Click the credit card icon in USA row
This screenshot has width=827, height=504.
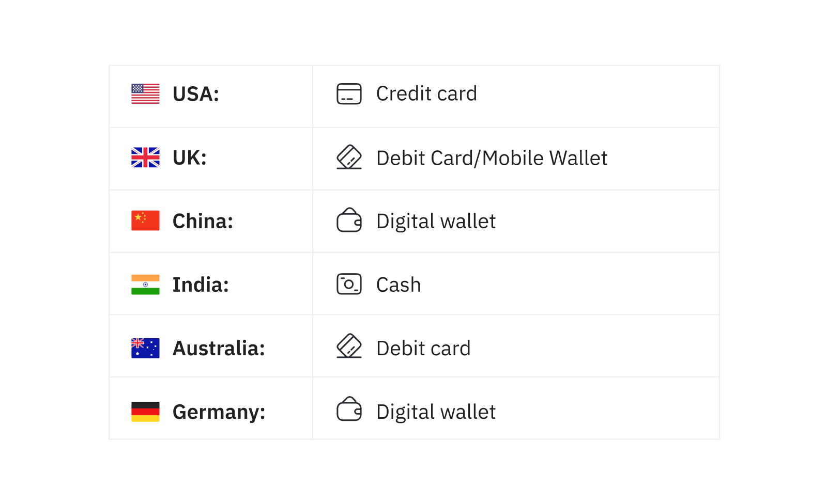tap(349, 94)
